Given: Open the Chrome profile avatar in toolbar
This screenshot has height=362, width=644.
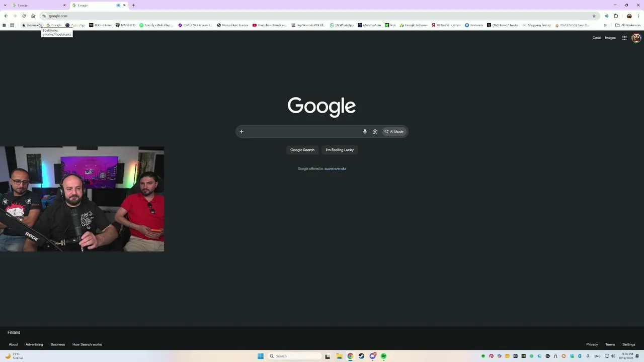Looking at the screenshot, I should [x=629, y=16].
